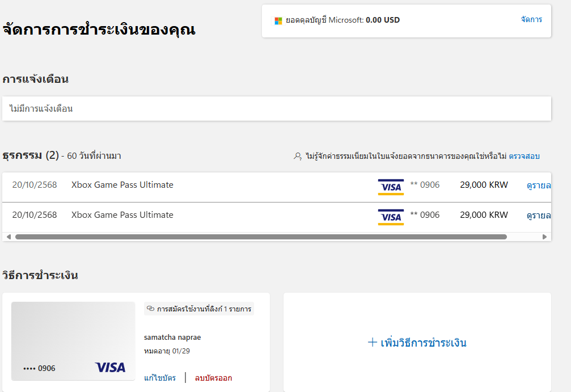Click ลบบัตรออก to remove the card

(x=213, y=378)
